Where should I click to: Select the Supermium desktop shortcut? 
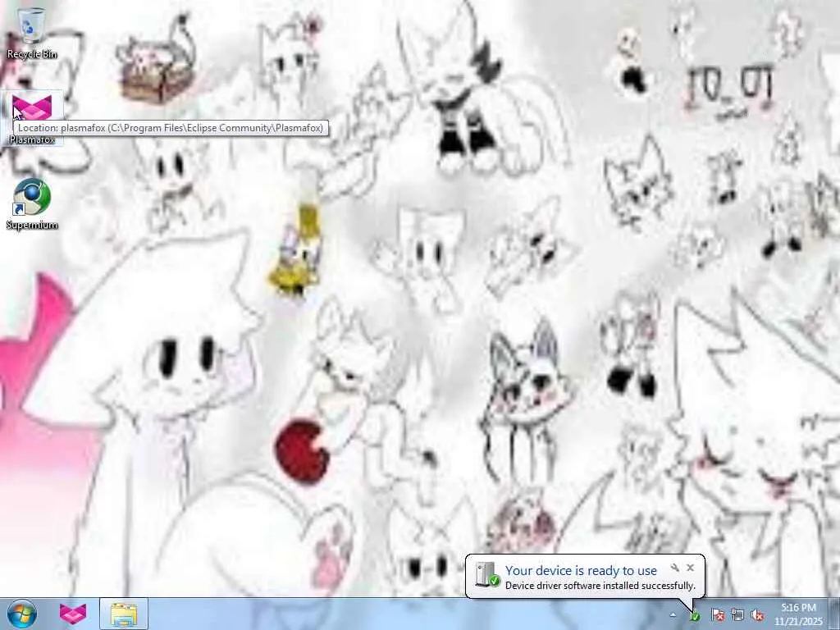tap(32, 204)
